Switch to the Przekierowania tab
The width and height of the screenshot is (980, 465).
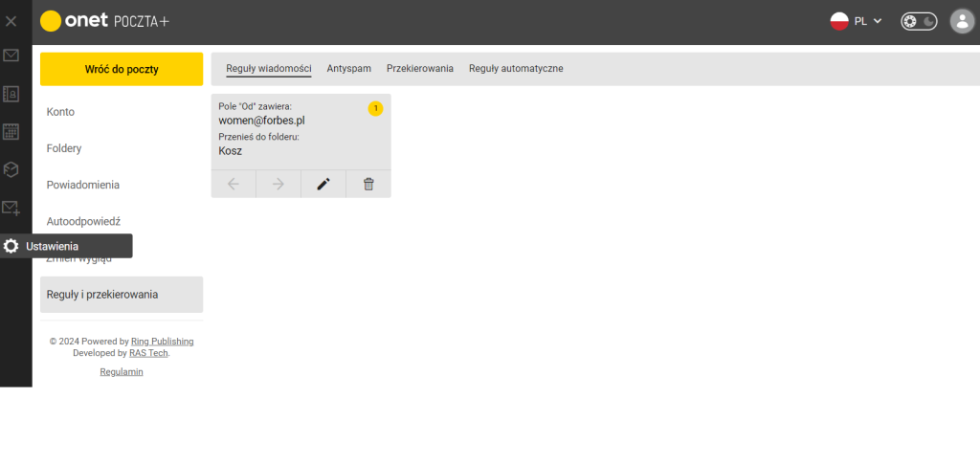point(420,69)
